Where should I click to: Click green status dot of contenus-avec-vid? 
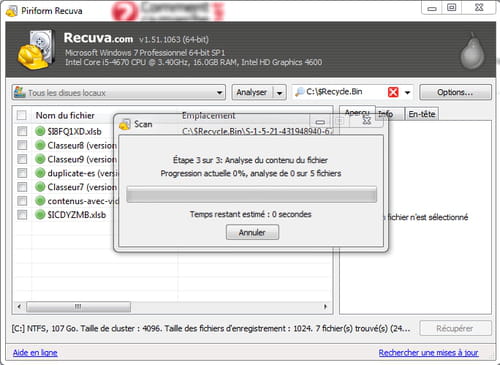point(40,201)
